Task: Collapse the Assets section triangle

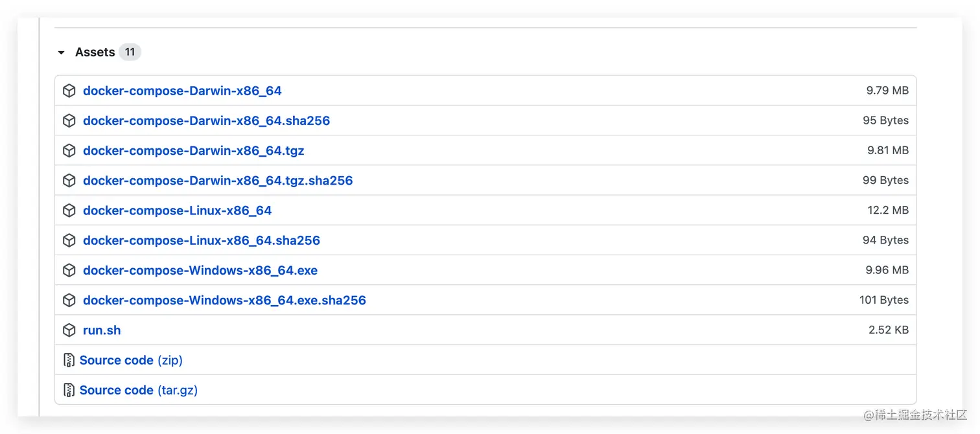Action: click(x=62, y=52)
